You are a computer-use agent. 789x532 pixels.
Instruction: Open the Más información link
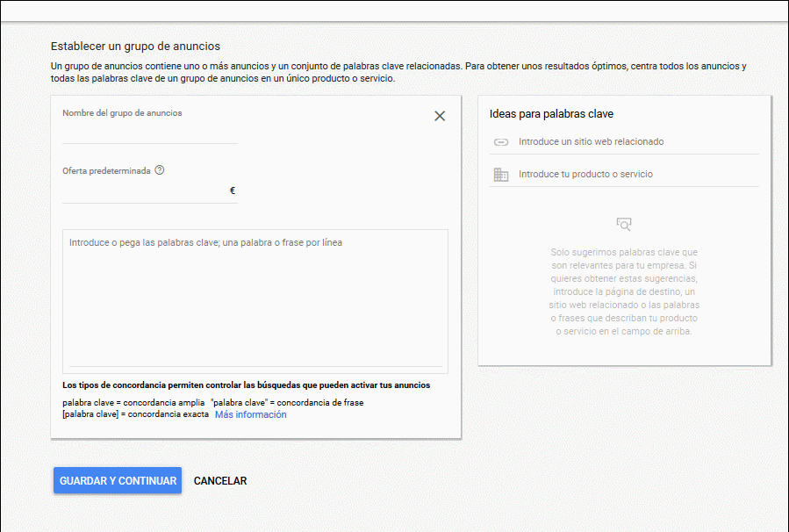pyautogui.click(x=251, y=414)
